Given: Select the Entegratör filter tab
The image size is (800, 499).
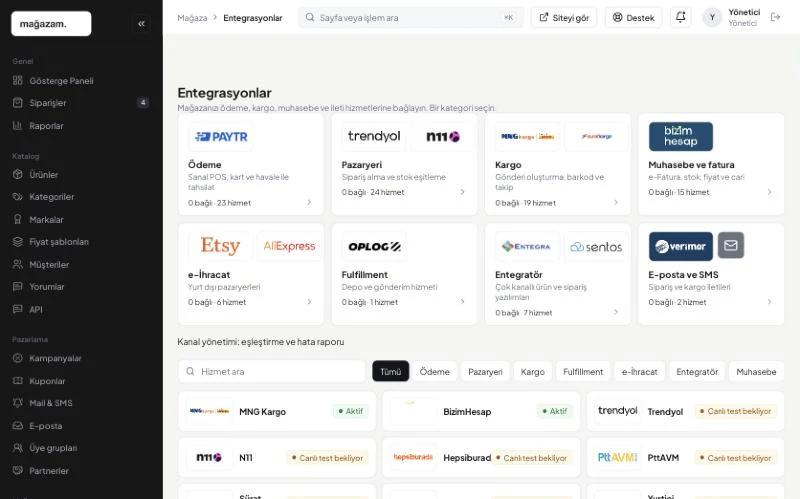Looking at the screenshot, I should (697, 371).
